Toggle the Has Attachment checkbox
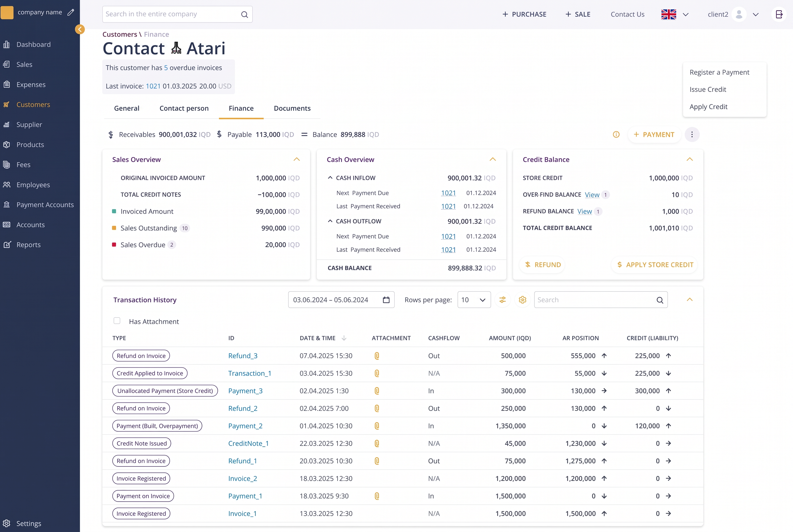This screenshot has height=532, width=793. coord(117,321)
